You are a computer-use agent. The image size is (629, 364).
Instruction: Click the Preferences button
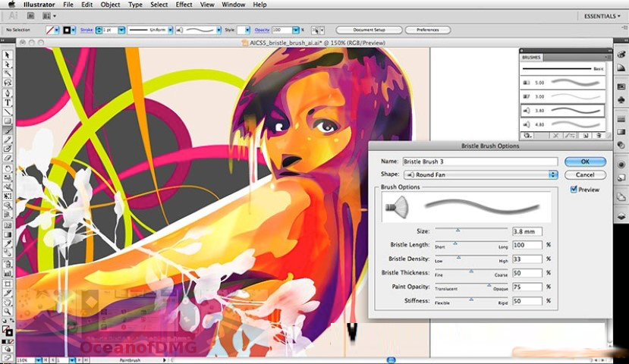coord(428,30)
